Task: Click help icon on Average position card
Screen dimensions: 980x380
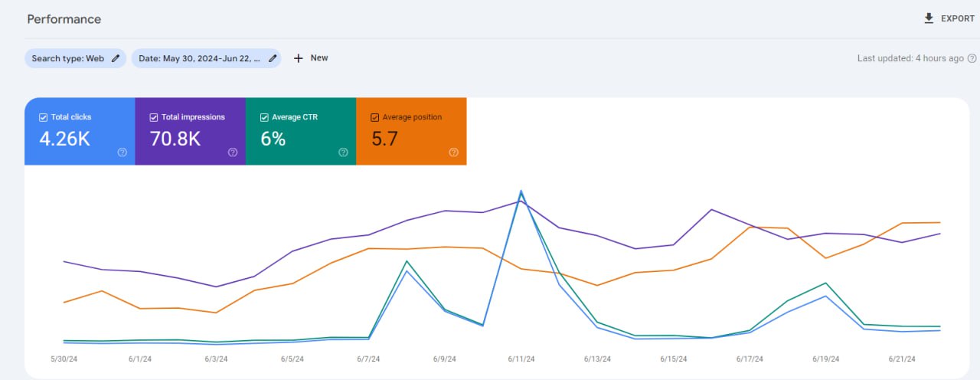Action: click(453, 152)
